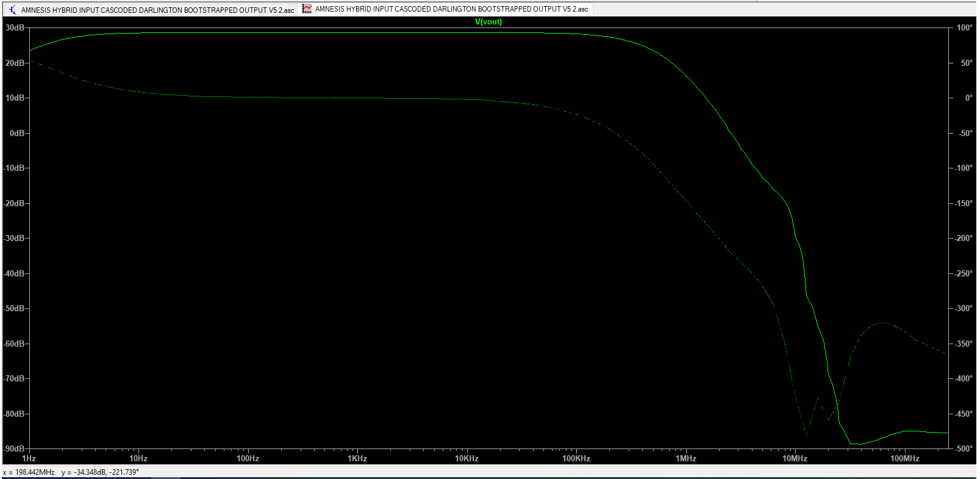This screenshot has width=980, height=479.
Task: Click the -100° phase axis label
Action: (x=964, y=168)
